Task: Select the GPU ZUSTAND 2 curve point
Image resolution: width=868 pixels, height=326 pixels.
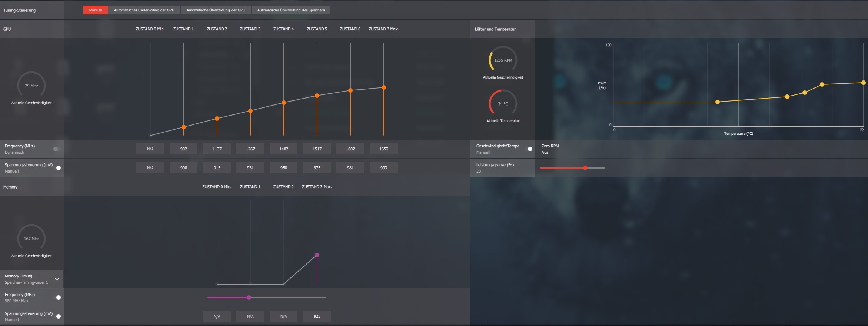Action: tap(217, 119)
